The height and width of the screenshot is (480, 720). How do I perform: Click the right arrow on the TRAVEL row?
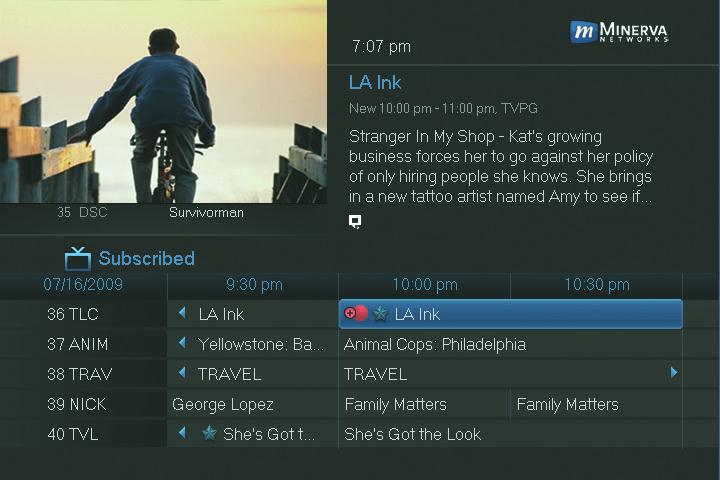pos(674,373)
